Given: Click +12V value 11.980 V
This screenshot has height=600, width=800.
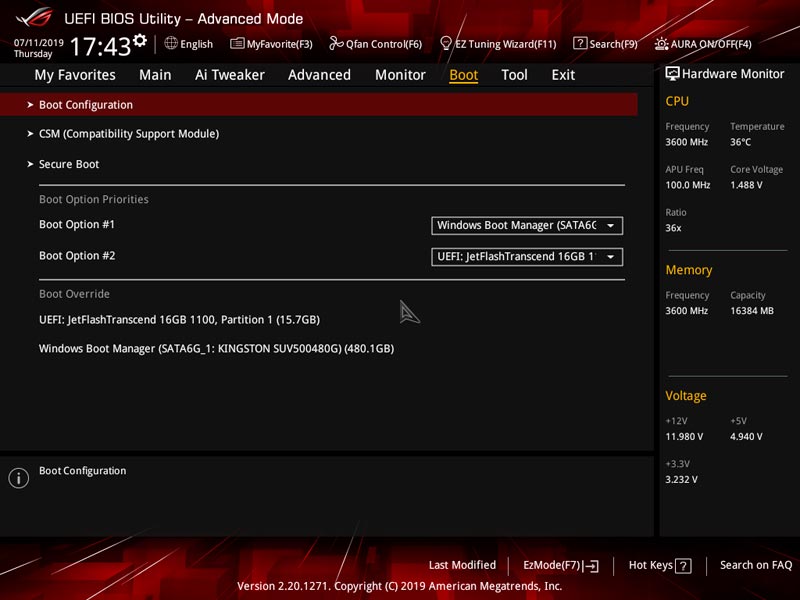Looking at the screenshot, I should [x=684, y=437].
